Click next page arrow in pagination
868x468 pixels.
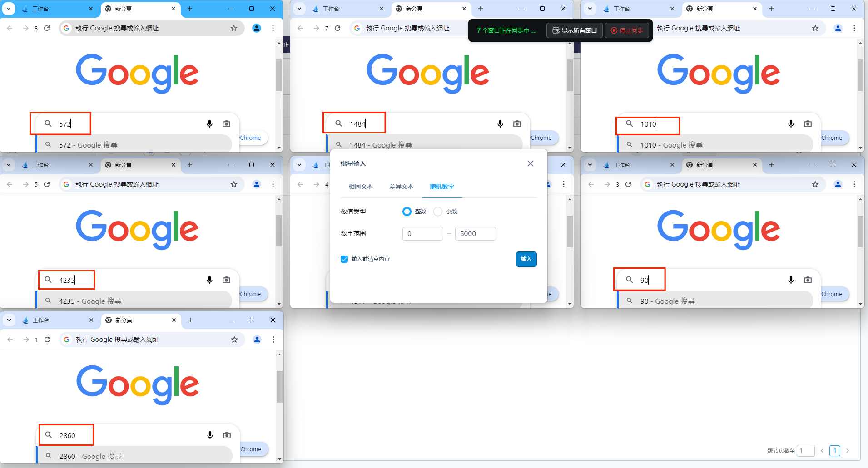pyautogui.click(x=848, y=450)
